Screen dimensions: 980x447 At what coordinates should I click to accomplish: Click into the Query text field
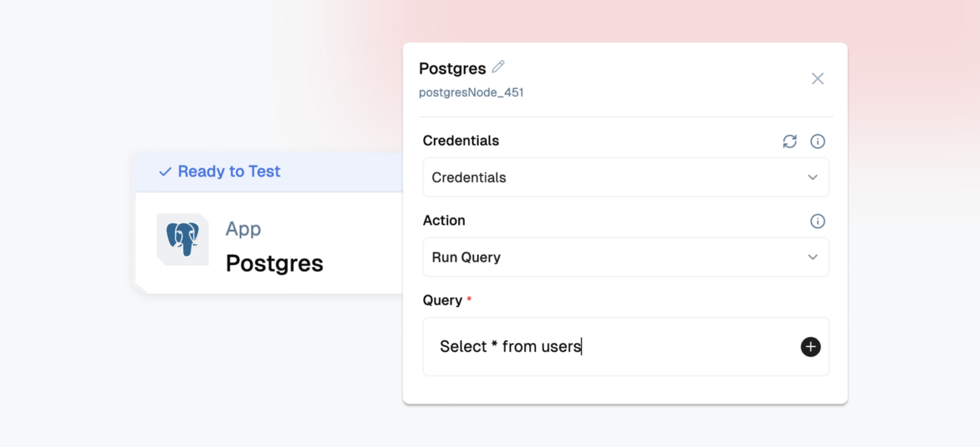tap(614, 347)
